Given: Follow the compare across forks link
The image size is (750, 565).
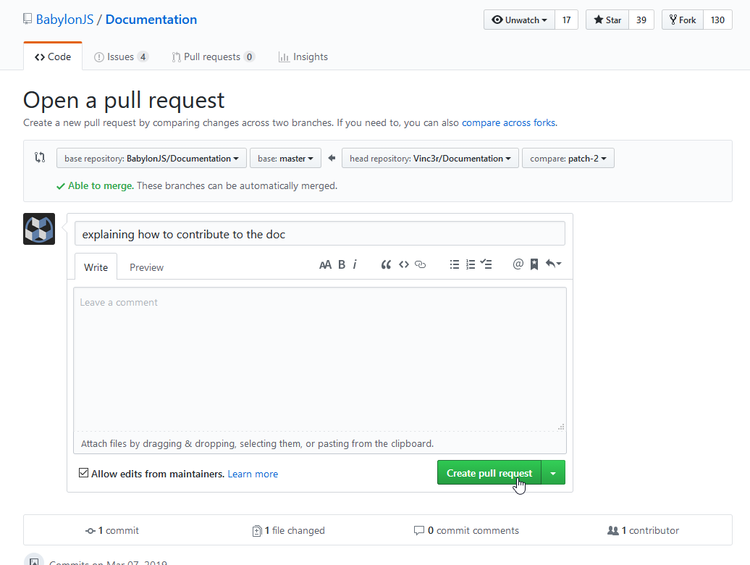Looking at the screenshot, I should pos(508,122).
